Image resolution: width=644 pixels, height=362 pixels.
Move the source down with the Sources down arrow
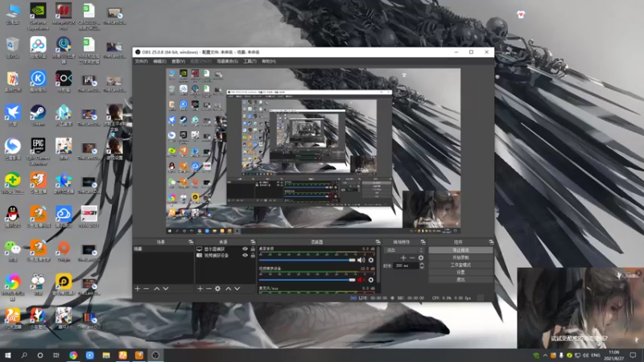237,289
